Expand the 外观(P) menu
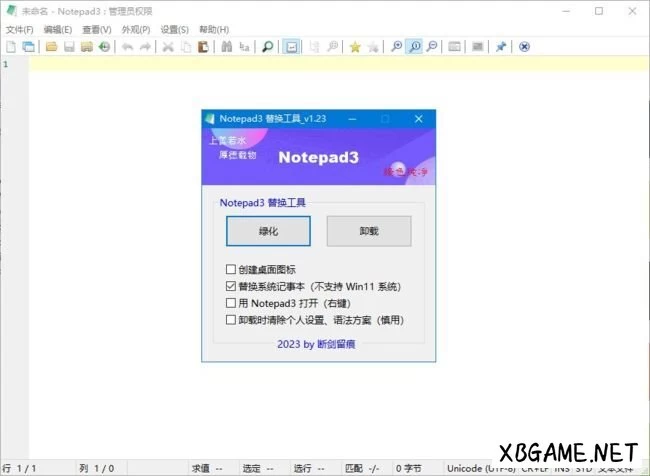This screenshot has width=650, height=476. coord(136,30)
